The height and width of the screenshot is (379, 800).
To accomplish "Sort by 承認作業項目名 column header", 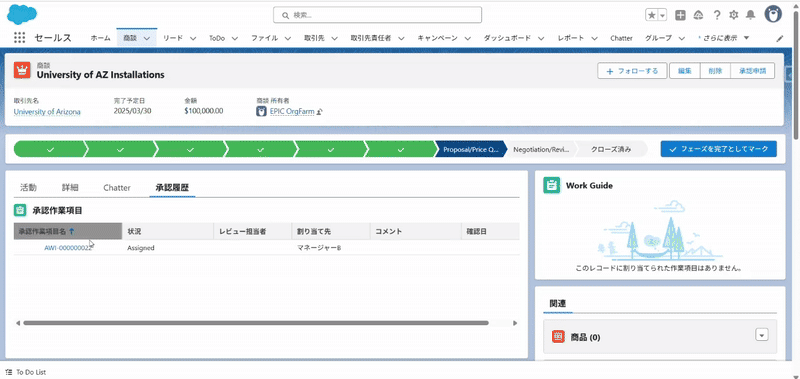I will (68, 231).
